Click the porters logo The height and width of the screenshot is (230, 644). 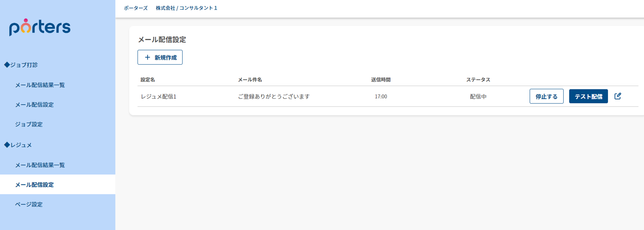point(40,27)
